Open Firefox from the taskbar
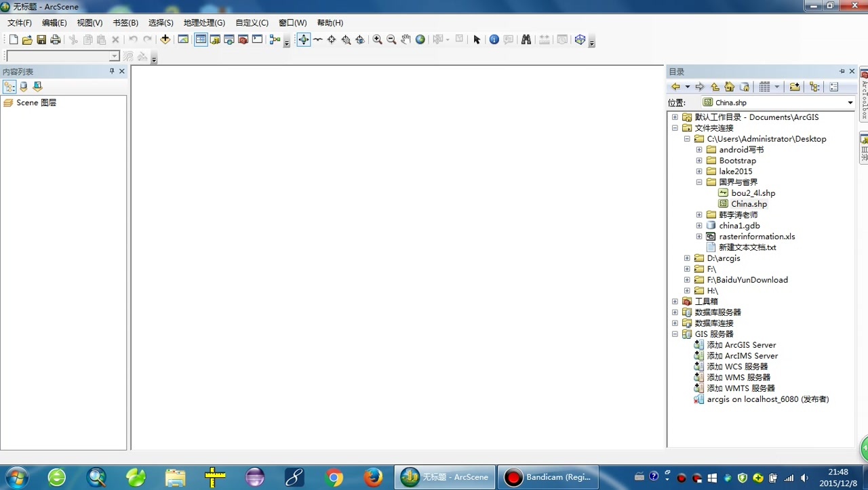Viewport: 868px width, 490px height. [x=373, y=477]
